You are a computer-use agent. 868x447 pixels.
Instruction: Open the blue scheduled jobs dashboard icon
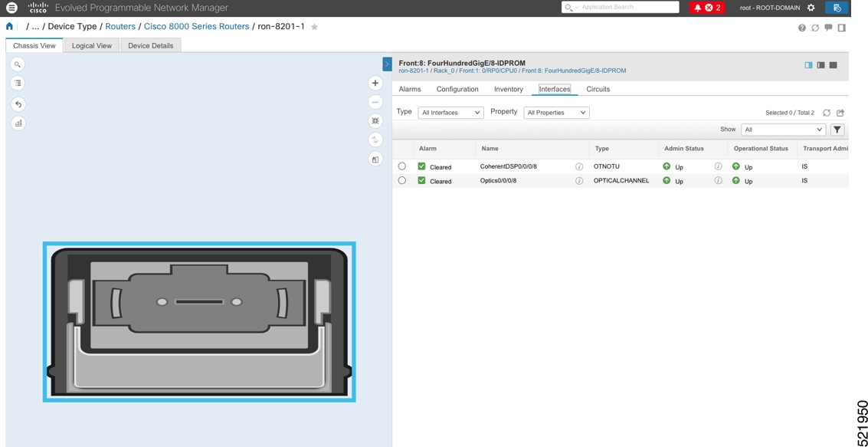(x=837, y=8)
